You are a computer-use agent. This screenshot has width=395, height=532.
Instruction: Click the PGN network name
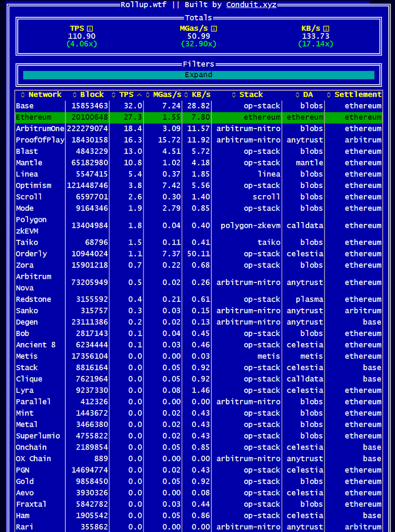tap(22, 470)
